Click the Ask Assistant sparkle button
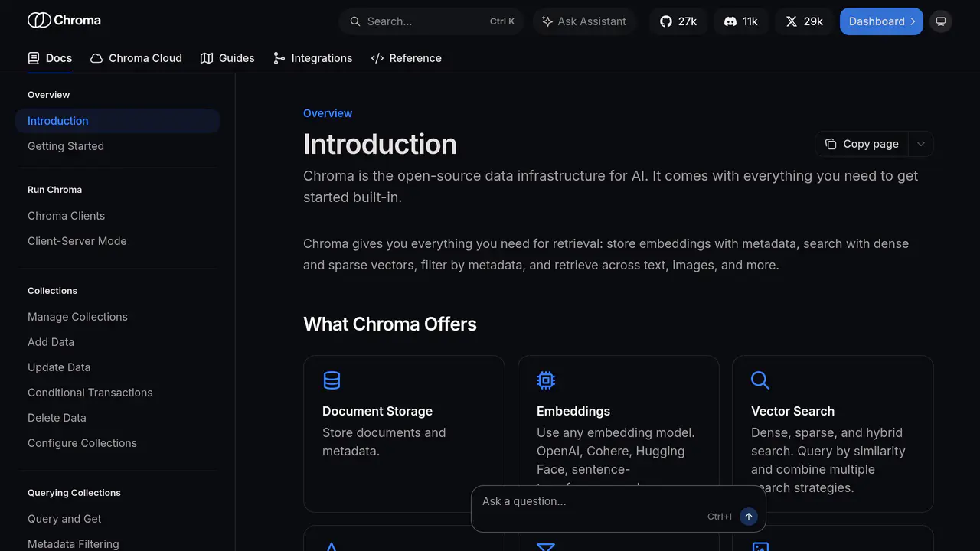Viewport: 980px width, 551px height. coord(584,21)
